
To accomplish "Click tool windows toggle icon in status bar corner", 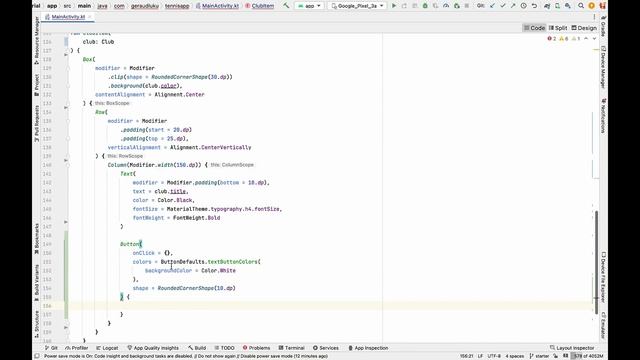I will 37,356.
